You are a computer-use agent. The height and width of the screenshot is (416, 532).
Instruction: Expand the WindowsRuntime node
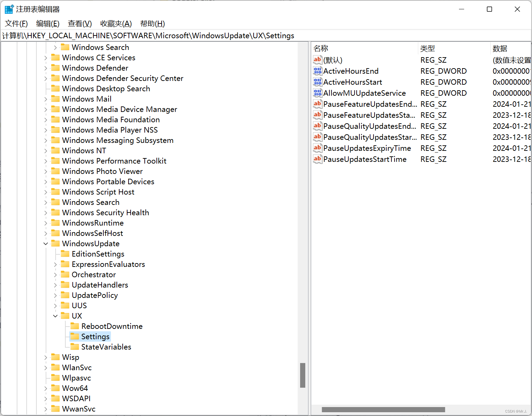click(46, 223)
